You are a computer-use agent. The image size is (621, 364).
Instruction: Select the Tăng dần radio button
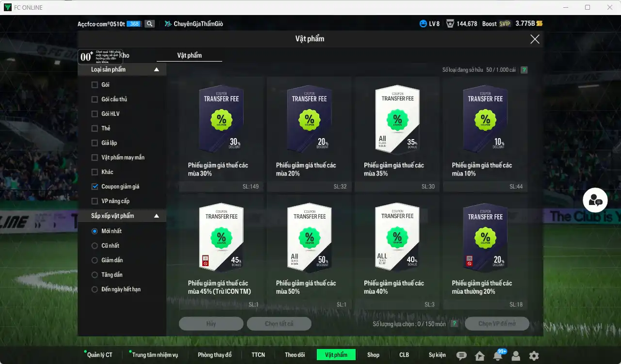click(95, 275)
